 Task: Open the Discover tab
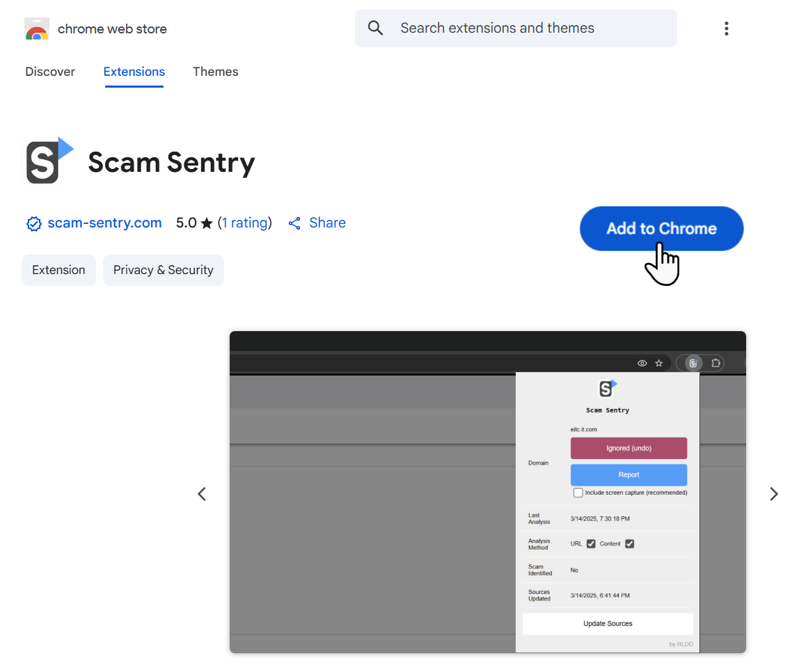(49, 72)
